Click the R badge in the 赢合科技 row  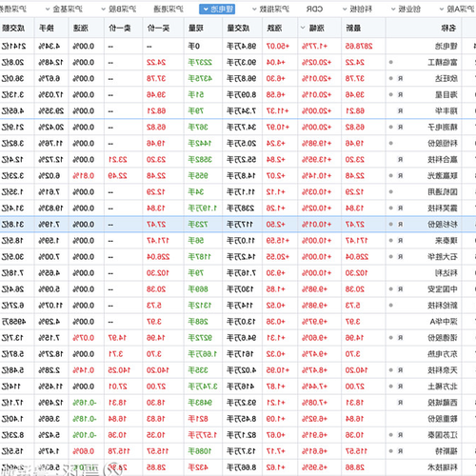click(x=400, y=159)
